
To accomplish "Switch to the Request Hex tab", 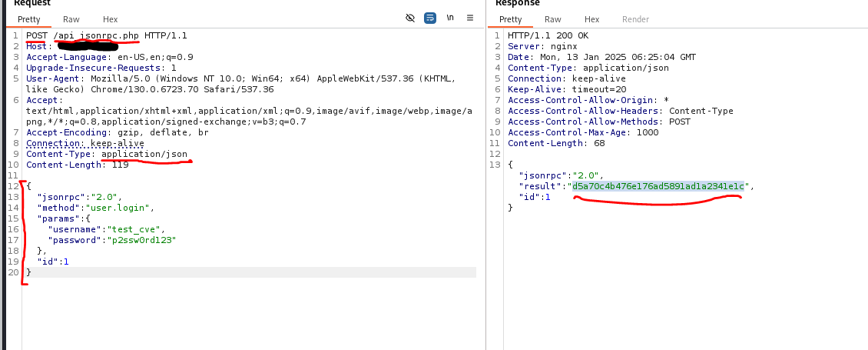I will [x=110, y=19].
